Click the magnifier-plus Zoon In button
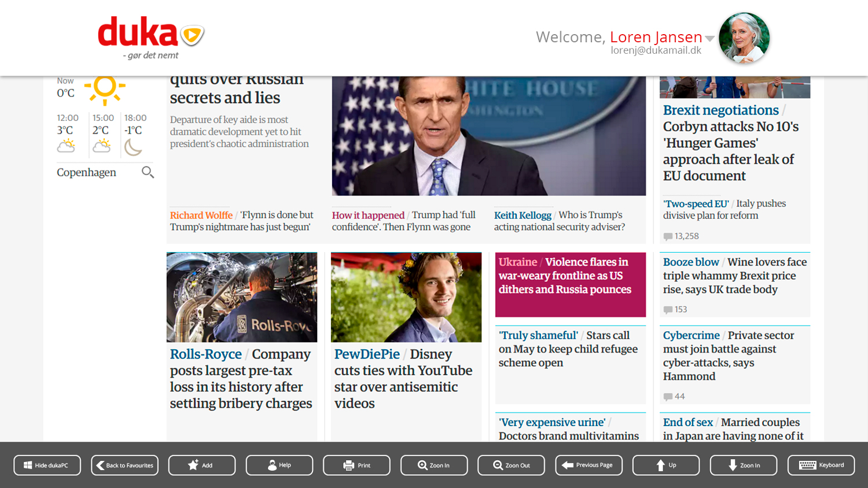This screenshot has height=488, width=868. tap(434, 465)
